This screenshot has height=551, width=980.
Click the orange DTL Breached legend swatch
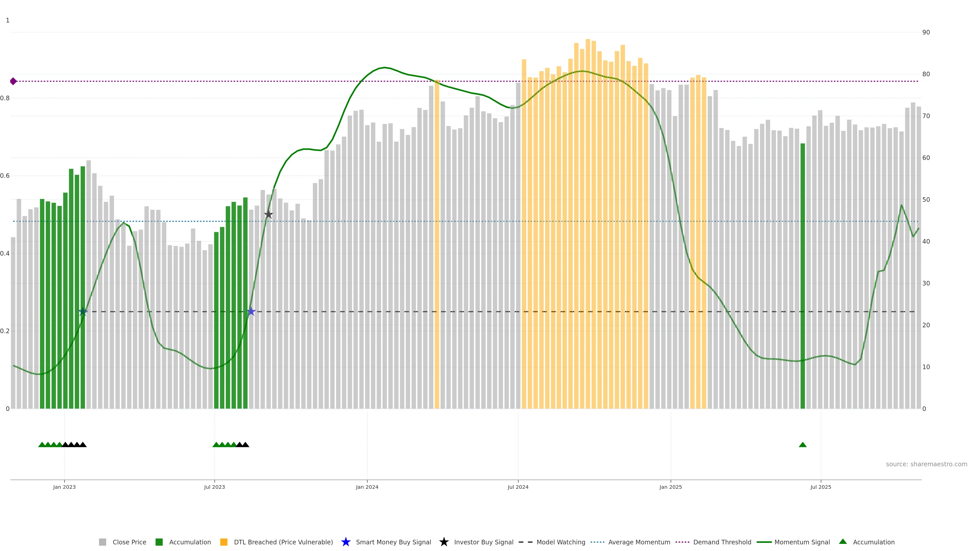pyautogui.click(x=224, y=542)
